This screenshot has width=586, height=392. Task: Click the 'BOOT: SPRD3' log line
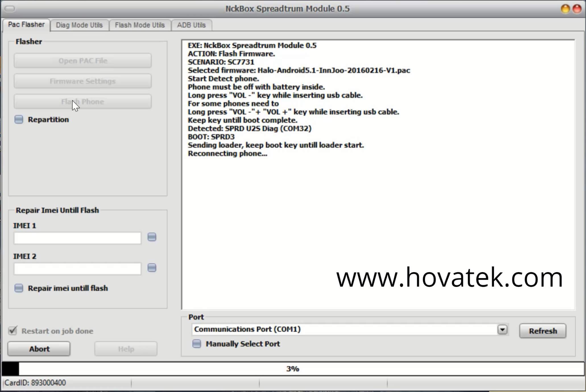(x=211, y=137)
